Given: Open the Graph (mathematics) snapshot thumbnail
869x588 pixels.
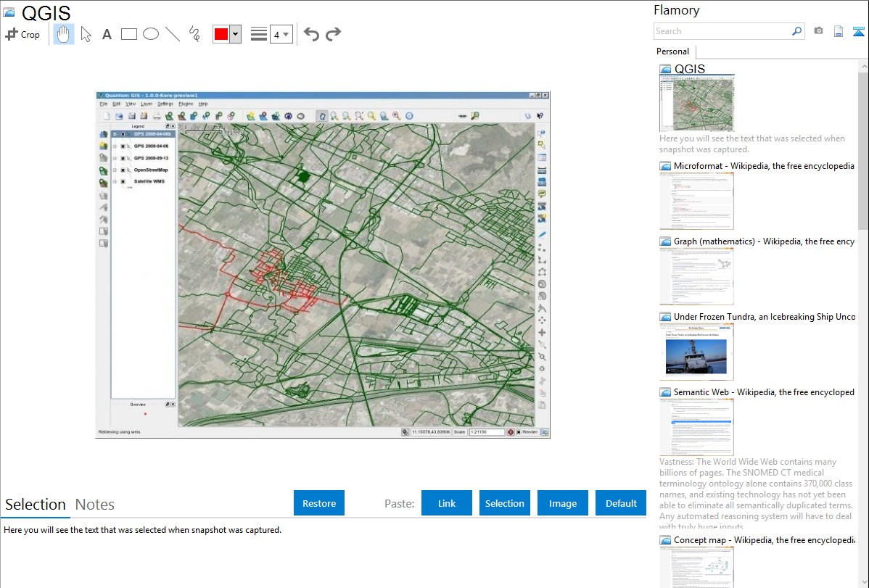Looking at the screenshot, I should [x=696, y=276].
